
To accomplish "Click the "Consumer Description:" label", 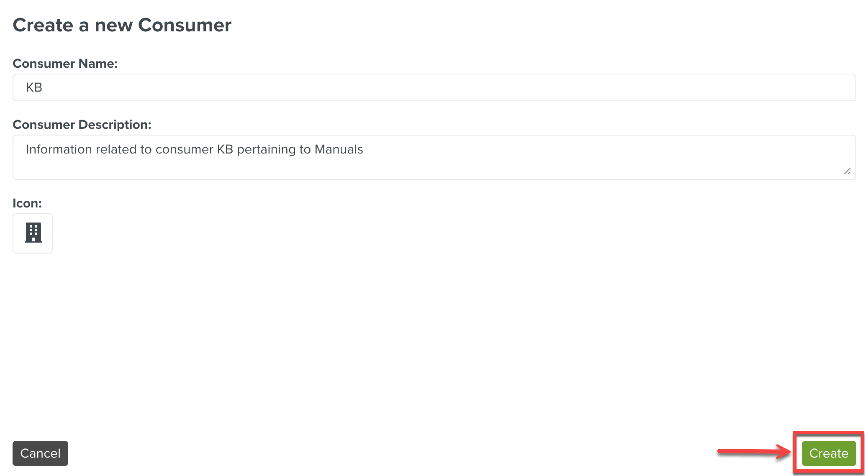I will click(x=82, y=125).
